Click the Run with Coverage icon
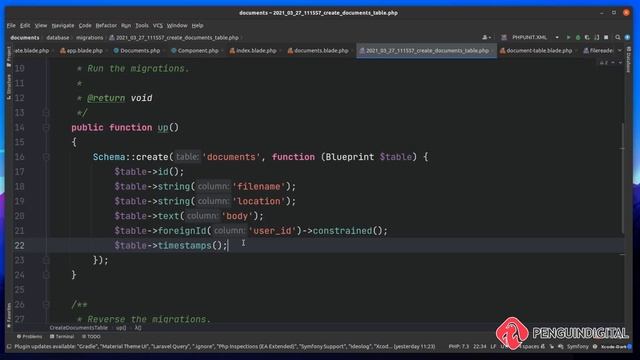 (x=587, y=38)
